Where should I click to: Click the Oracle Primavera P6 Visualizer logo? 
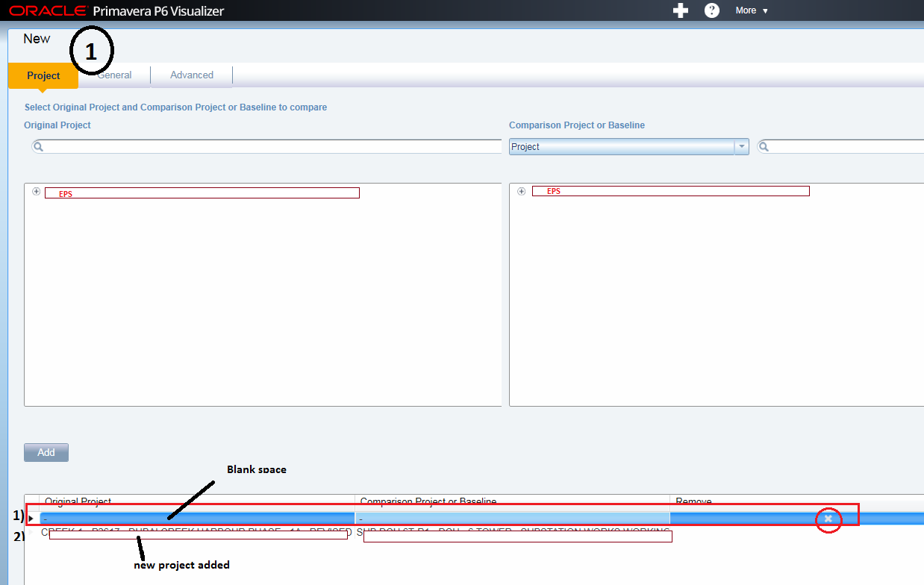(x=116, y=10)
